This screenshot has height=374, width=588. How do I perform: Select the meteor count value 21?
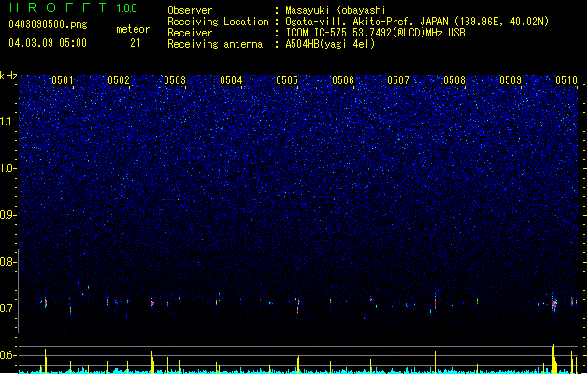coord(136,43)
